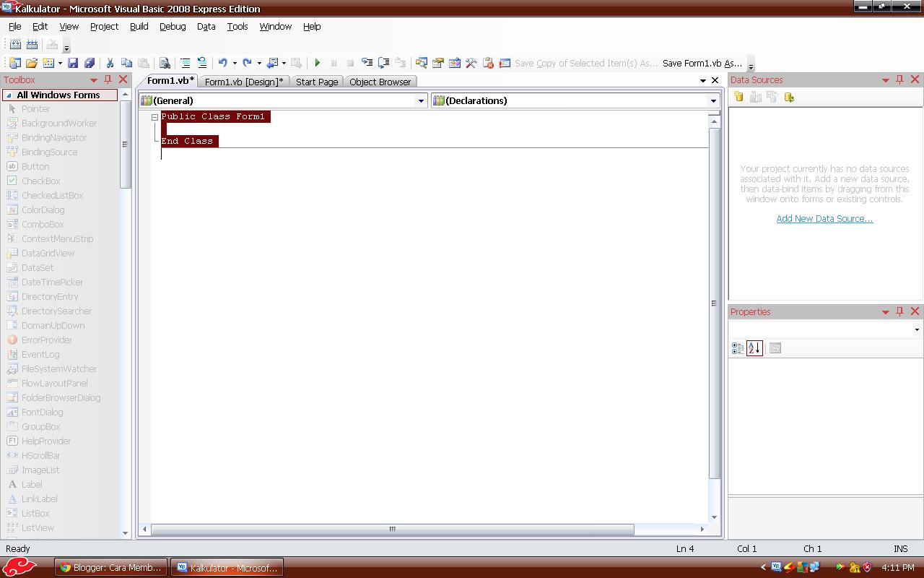The width and height of the screenshot is (924, 578).
Task: Open the active files list dropdown arrow
Action: pyautogui.click(x=702, y=80)
